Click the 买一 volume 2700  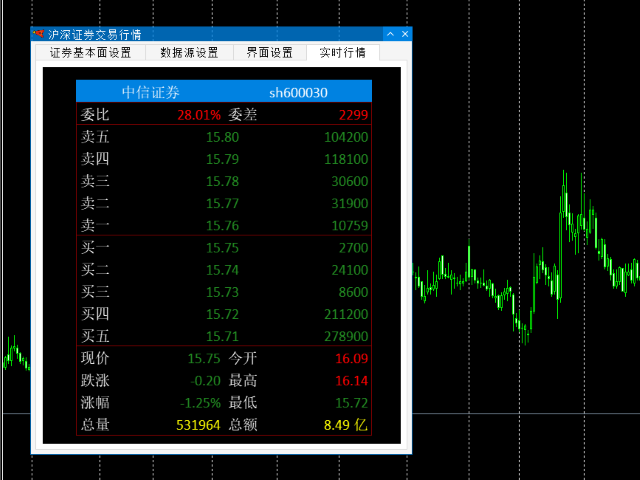pos(353,248)
